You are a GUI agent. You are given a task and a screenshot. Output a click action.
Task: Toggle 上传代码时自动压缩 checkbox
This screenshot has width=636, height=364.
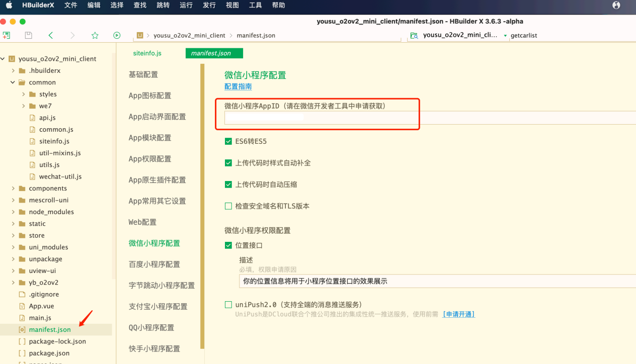[228, 185]
